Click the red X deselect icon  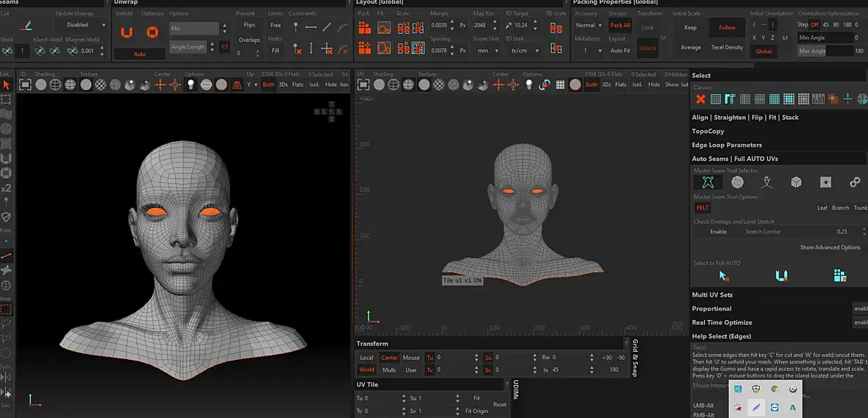(700, 99)
